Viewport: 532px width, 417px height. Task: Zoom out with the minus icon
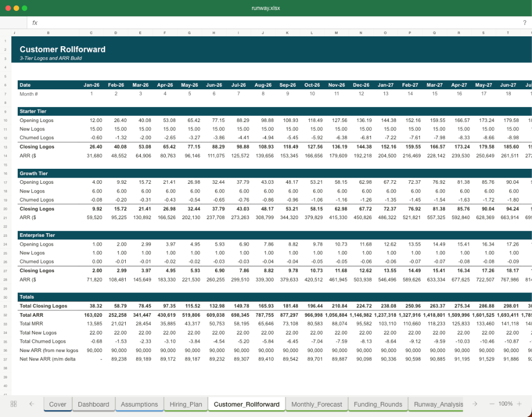(492, 404)
